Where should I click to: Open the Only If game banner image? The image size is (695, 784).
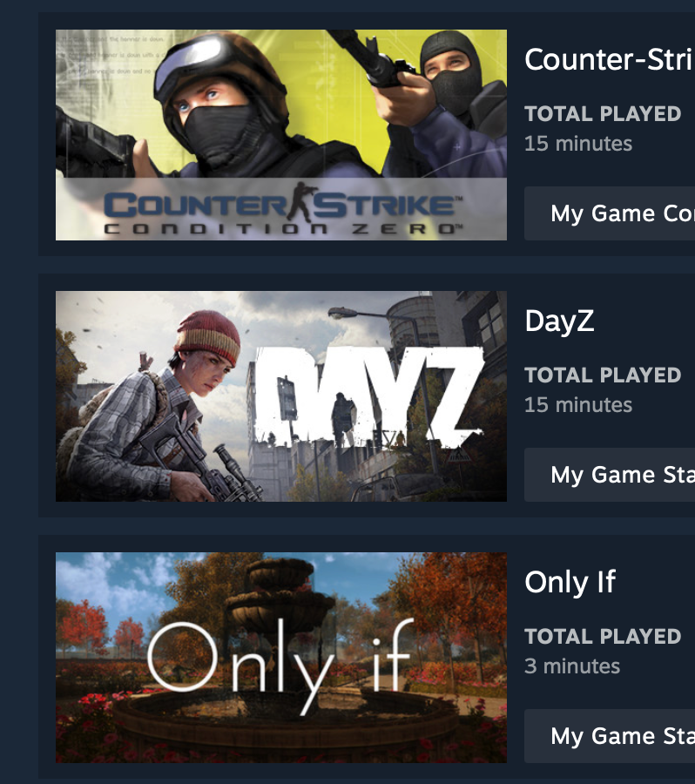click(x=281, y=658)
